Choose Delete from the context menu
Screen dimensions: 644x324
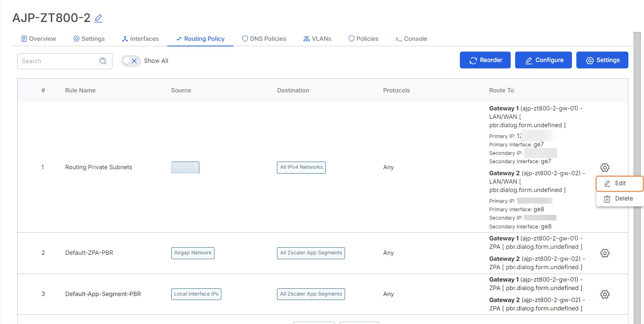click(x=620, y=199)
